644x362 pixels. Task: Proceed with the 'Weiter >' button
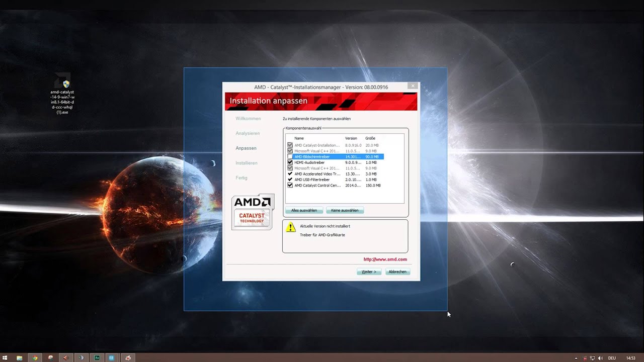coord(369,271)
